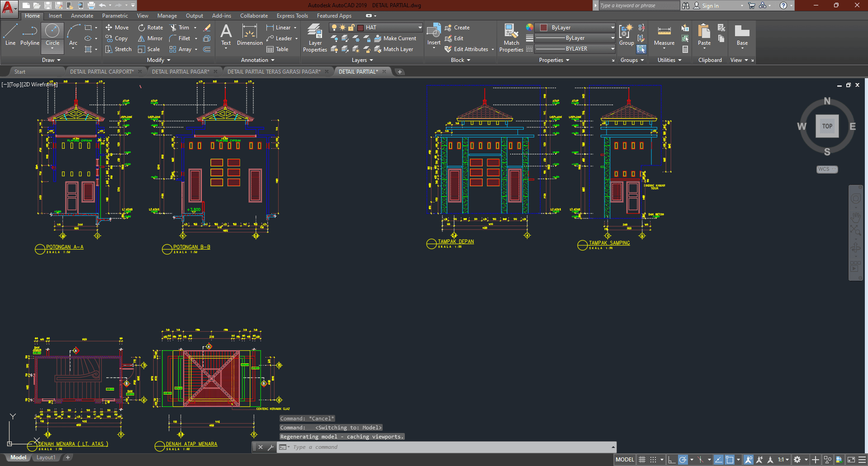
Task: Toggle polar tracking in status bar
Action: (683, 460)
